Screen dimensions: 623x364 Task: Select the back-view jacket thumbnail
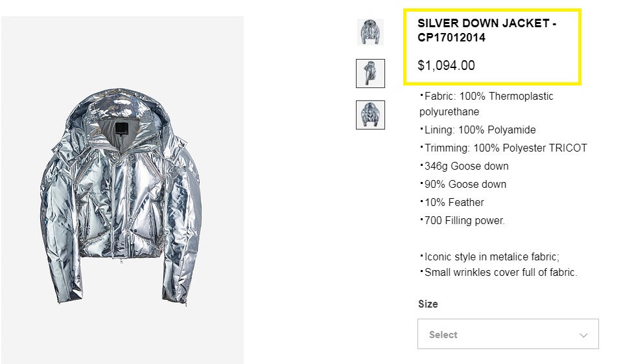370,115
